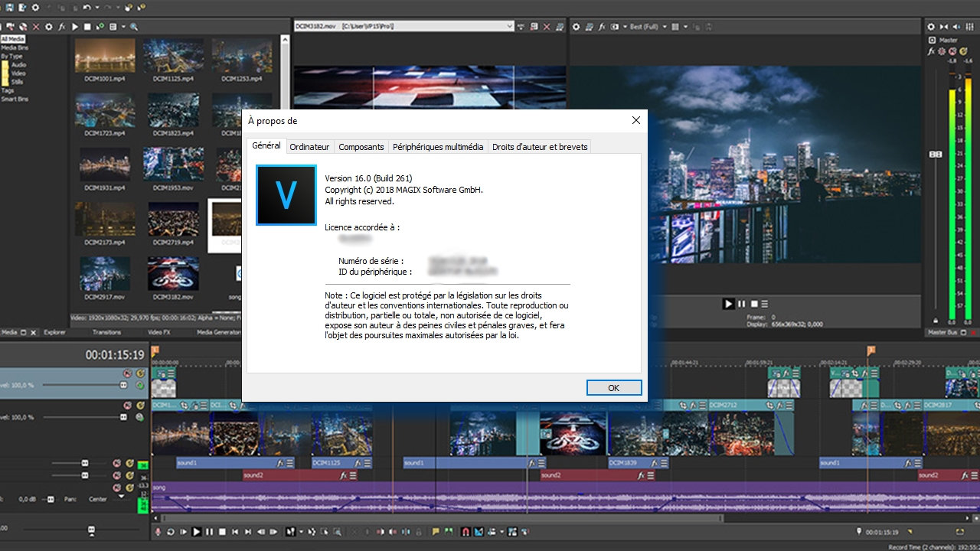Open the Composants tab
The height and width of the screenshot is (551, 980).
[x=361, y=146]
